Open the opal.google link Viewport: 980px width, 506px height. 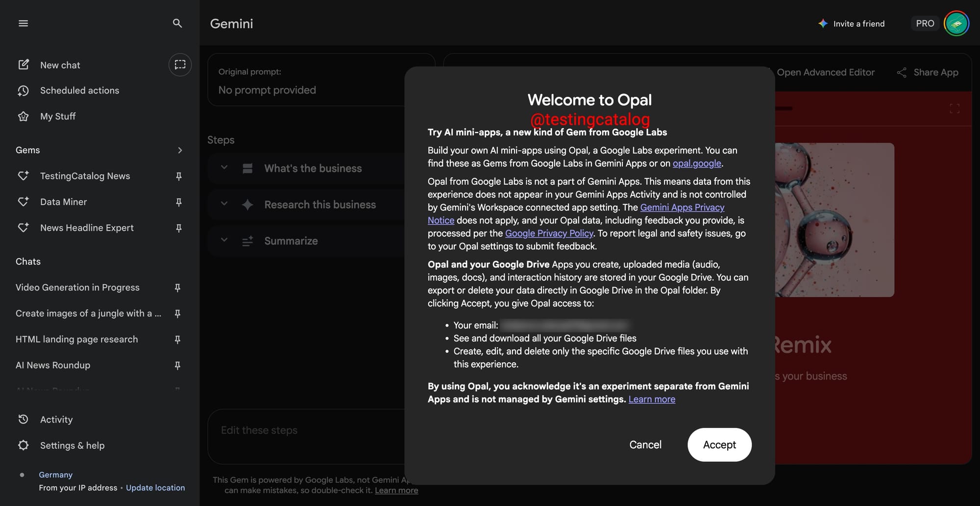(696, 164)
